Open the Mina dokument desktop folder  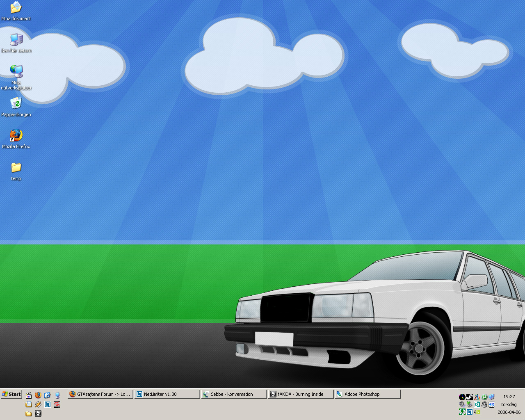tap(16, 11)
